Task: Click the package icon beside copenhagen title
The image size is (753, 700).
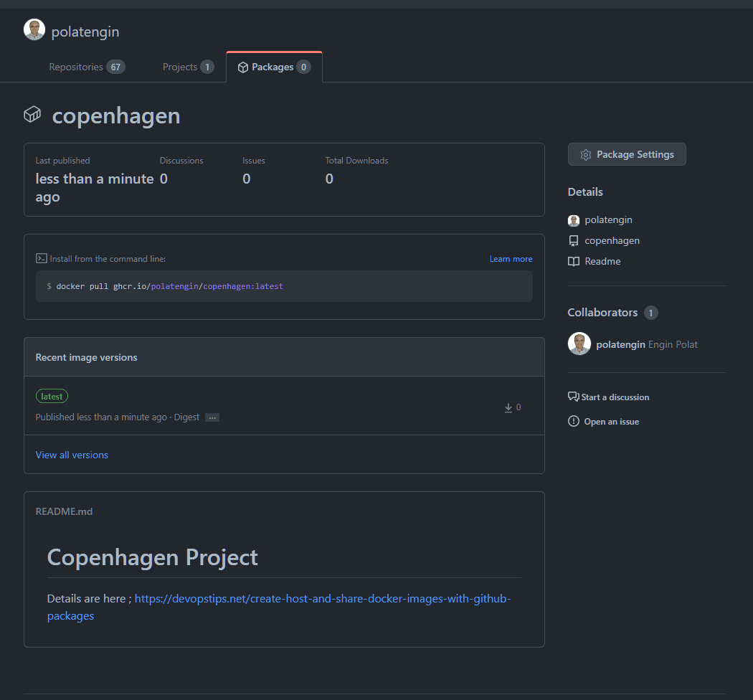Action: pos(32,115)
